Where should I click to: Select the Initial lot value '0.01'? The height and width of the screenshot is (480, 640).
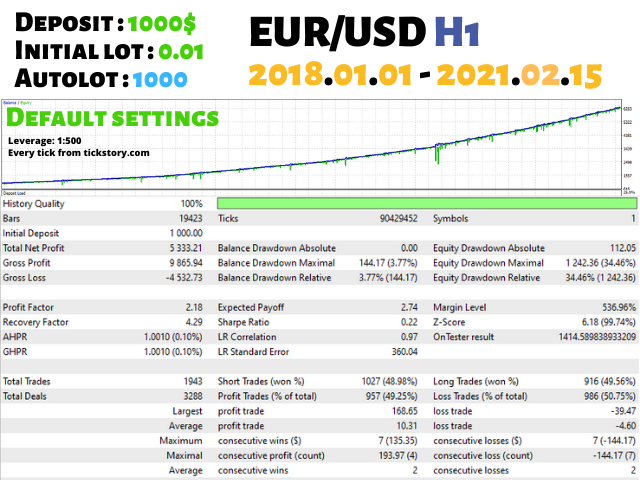coord(181,52)
